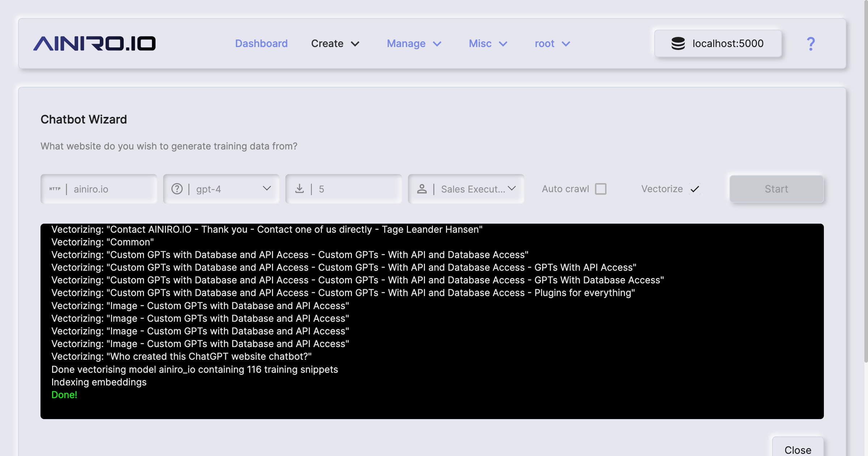The width and height of the screenshot is (868, 456).
Task: Click the page vertical scrollbar
Action: click(x=865, y=181)
